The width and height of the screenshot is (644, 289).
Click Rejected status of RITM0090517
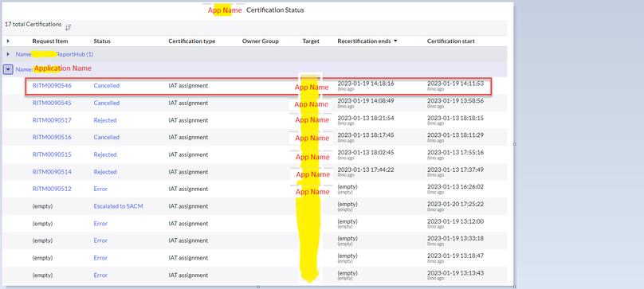point(105,120)
